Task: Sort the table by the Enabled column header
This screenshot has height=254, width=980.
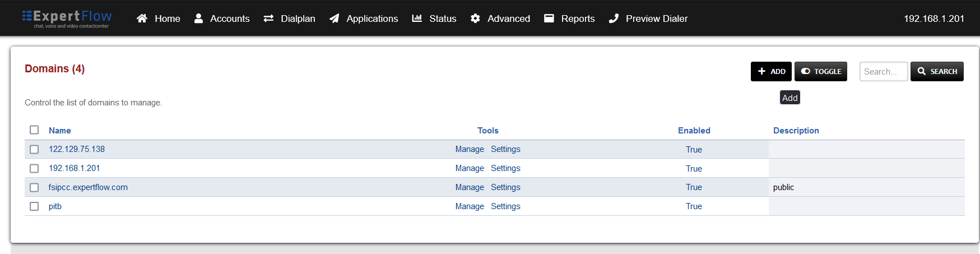Action: pyautogui.click(x=694, y=131)
